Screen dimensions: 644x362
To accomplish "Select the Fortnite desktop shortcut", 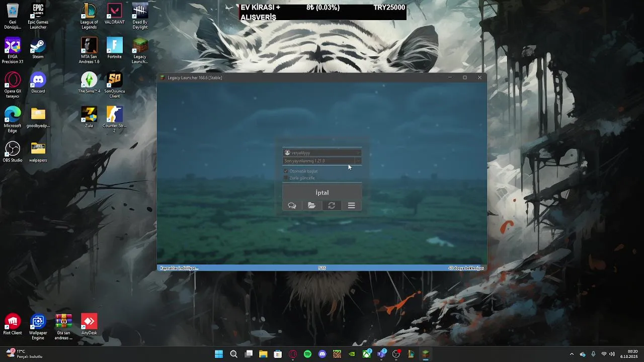I will pos(115,49).
